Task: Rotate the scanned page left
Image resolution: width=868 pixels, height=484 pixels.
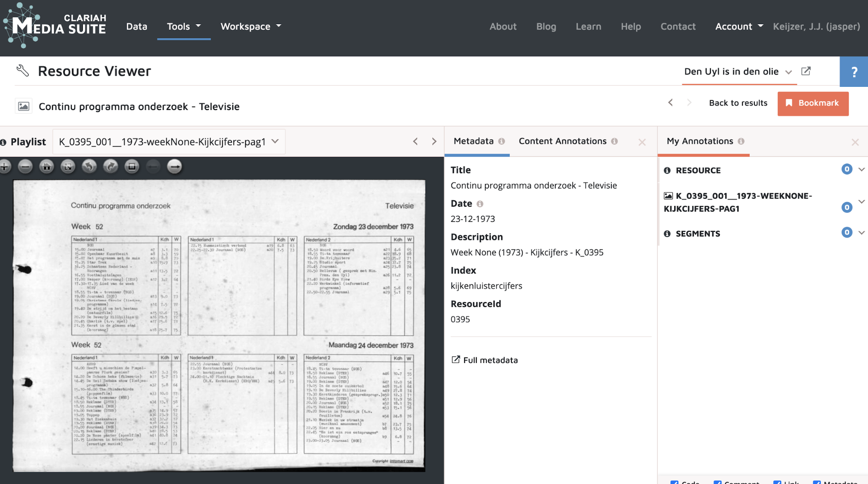Action: 89,167
